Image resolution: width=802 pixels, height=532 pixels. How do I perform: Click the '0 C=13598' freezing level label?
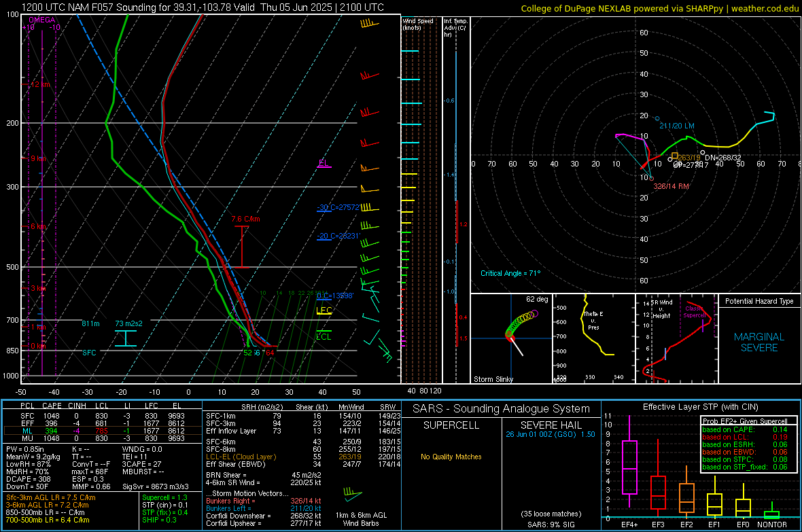point(335,296)
